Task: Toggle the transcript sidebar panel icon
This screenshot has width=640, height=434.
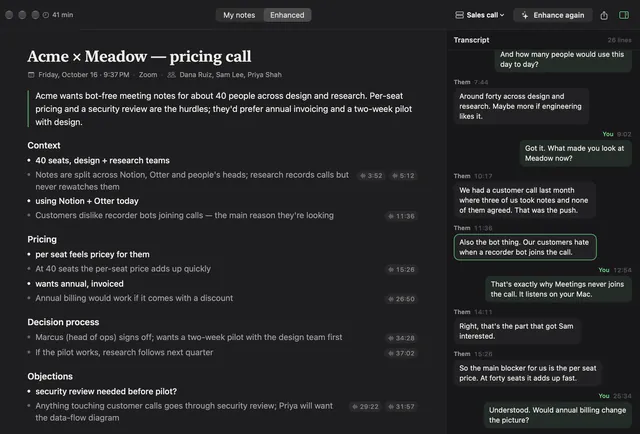Action: [624, 15]
